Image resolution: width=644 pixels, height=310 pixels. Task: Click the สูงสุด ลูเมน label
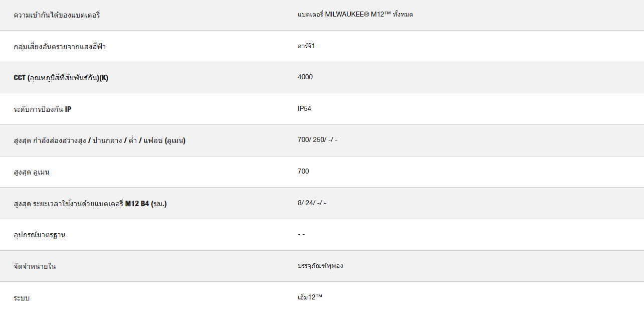(31, 172)
